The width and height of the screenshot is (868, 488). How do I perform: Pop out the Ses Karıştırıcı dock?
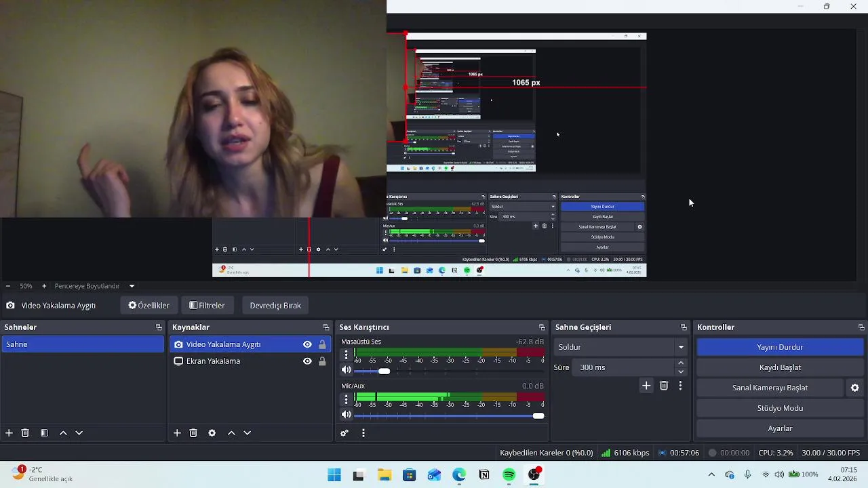point(542,327)
